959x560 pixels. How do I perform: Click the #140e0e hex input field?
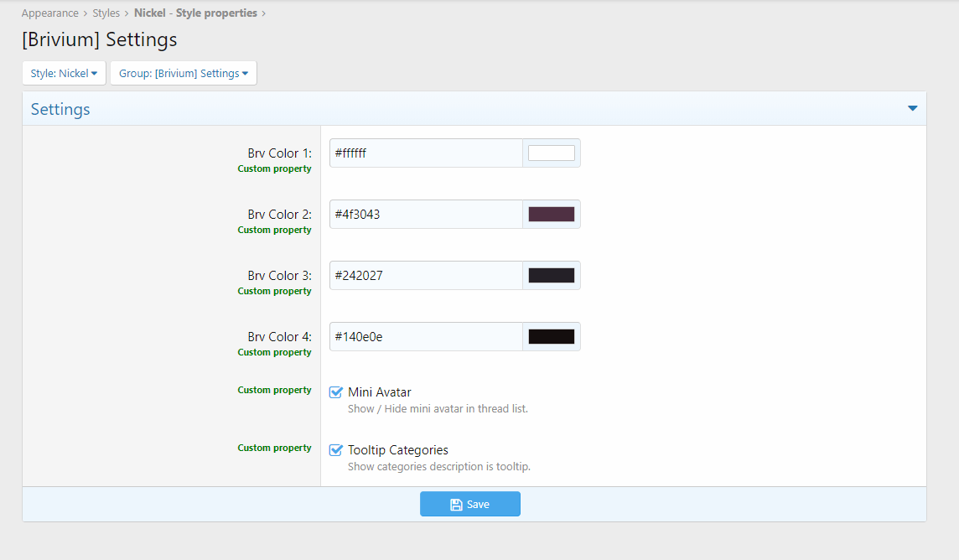click(426, 337)
